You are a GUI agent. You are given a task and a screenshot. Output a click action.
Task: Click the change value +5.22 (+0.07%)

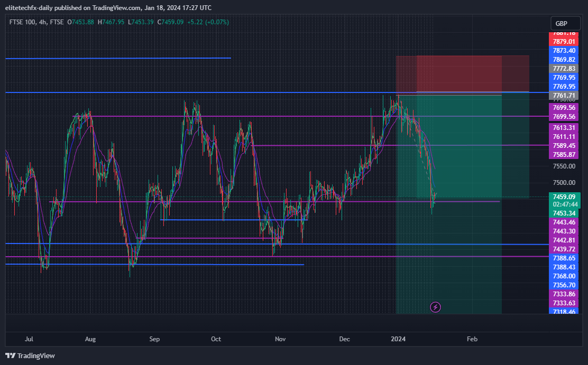click(208, 22)
